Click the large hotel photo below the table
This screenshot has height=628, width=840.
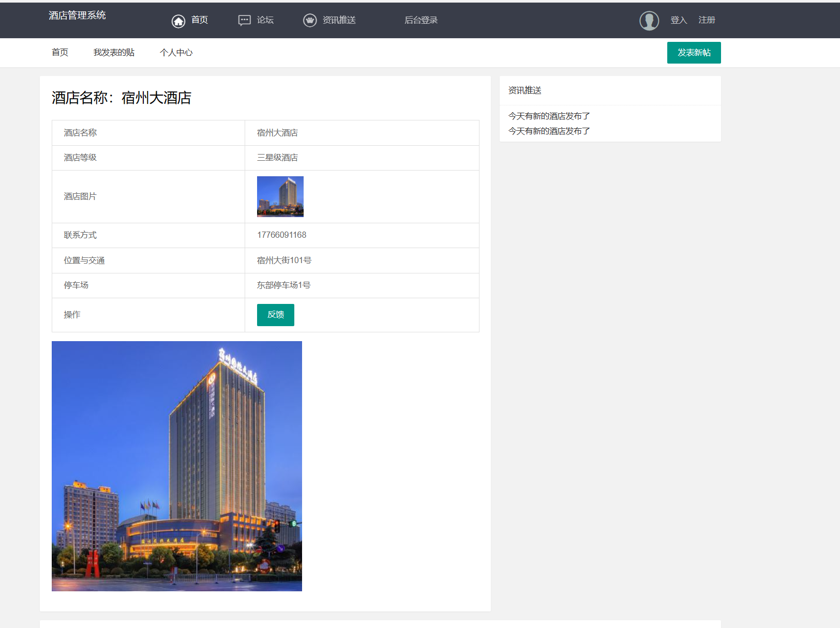click(x=176, y=466)
